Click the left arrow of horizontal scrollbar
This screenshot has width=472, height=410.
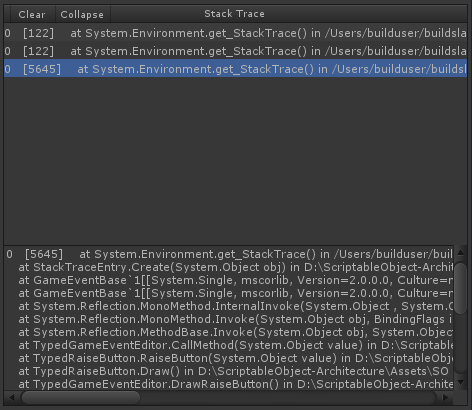11,398
